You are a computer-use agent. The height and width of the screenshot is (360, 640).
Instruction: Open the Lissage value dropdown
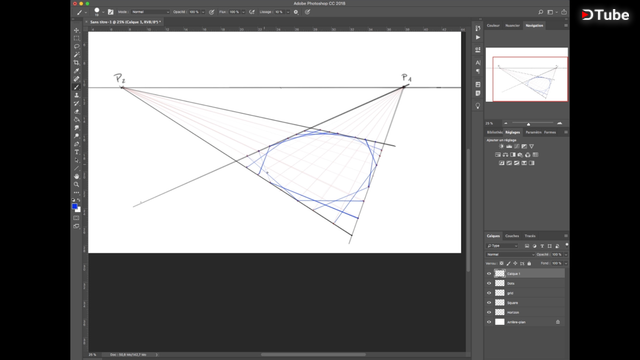pos(288,12)
